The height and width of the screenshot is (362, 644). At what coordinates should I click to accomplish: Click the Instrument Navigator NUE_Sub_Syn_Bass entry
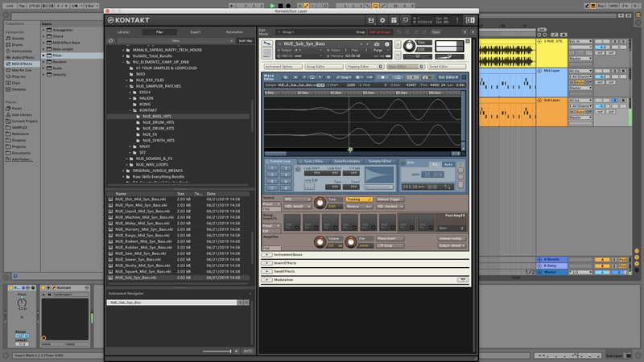(x=172, y=302)
